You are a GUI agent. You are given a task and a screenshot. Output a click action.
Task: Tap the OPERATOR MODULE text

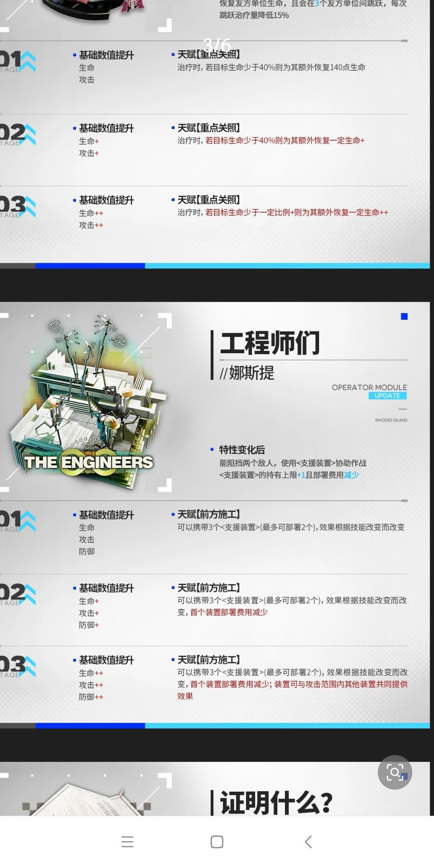369,387
